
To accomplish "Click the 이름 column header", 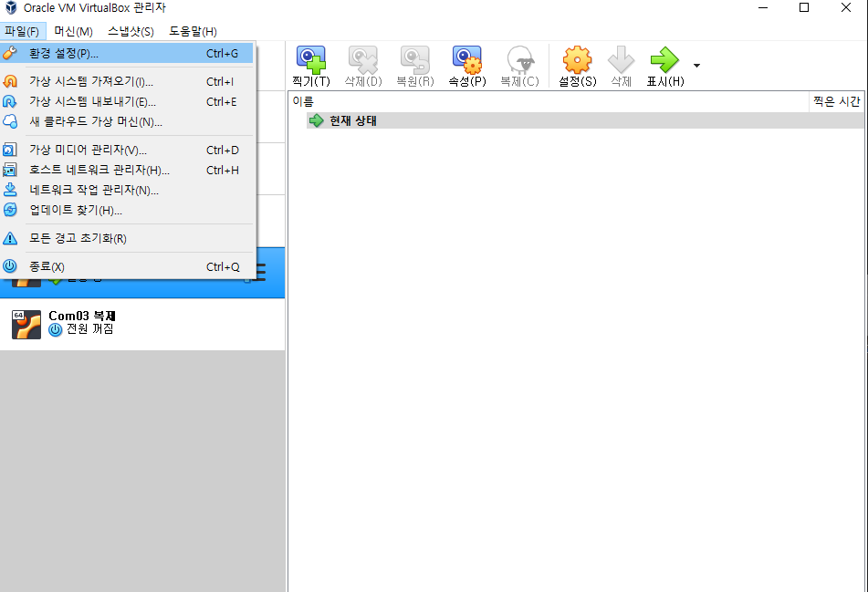I will pyautogui.click(x=549, y=101).
